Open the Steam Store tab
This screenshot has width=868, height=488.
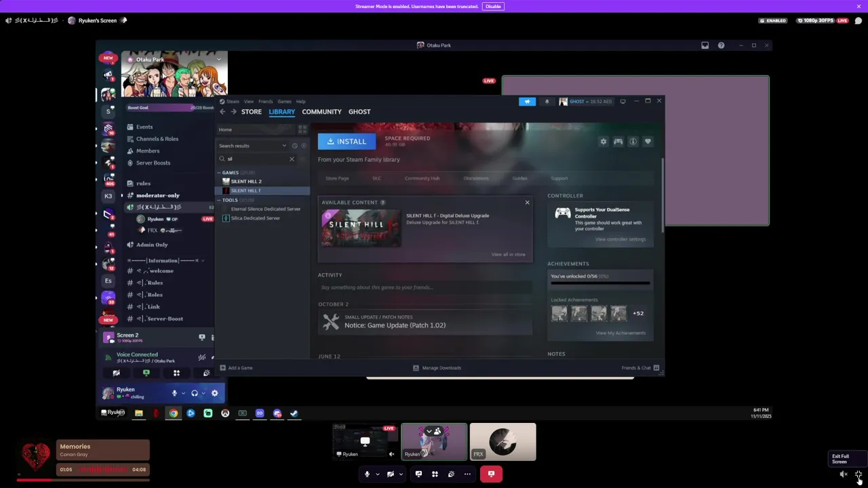(251, 112)
